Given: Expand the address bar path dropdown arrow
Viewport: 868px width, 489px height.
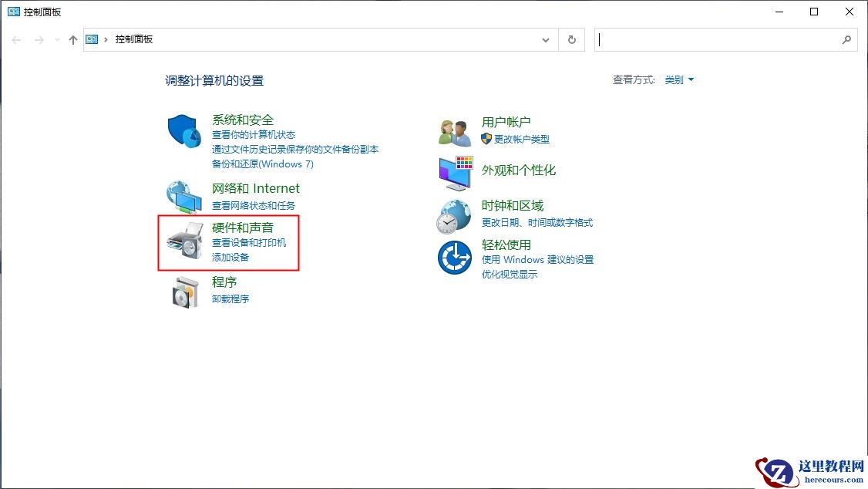Looking at the screenshot, I should (546, 39).
